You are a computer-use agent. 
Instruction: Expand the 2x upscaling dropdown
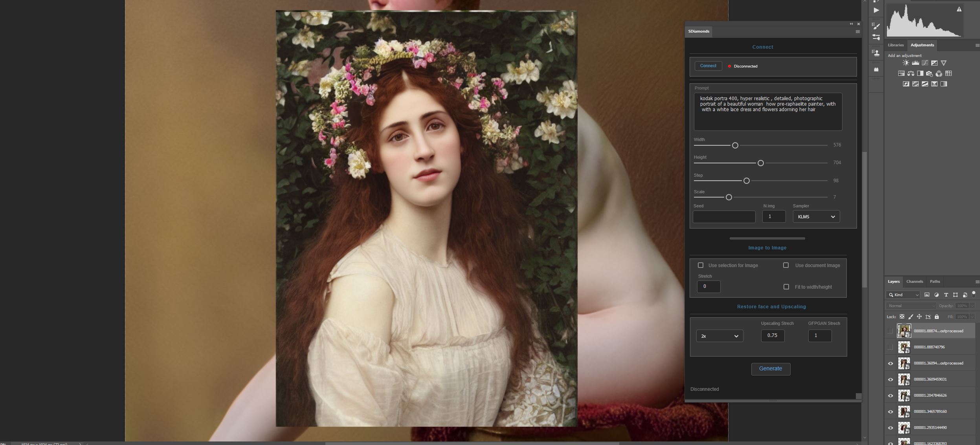(719, 336)
